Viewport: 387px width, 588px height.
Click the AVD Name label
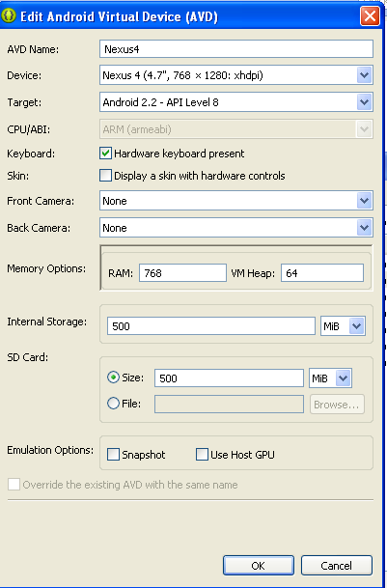click(x=33, y=49)
